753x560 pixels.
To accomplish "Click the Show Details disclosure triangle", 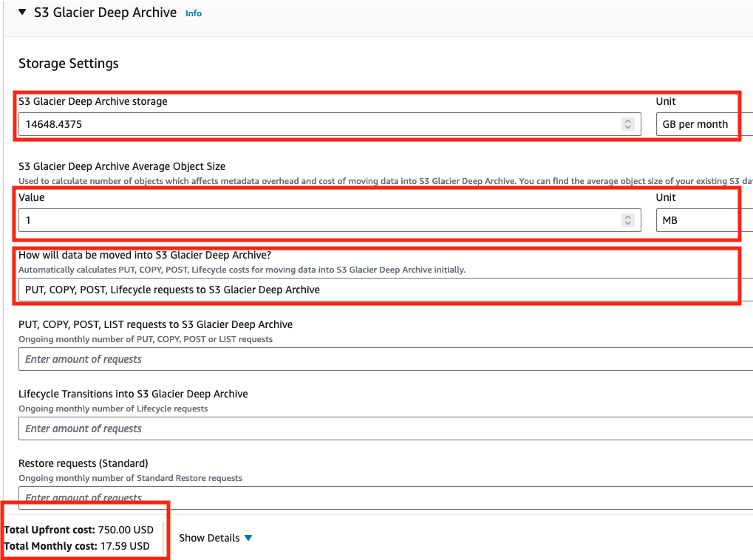I will coord(248,538).
